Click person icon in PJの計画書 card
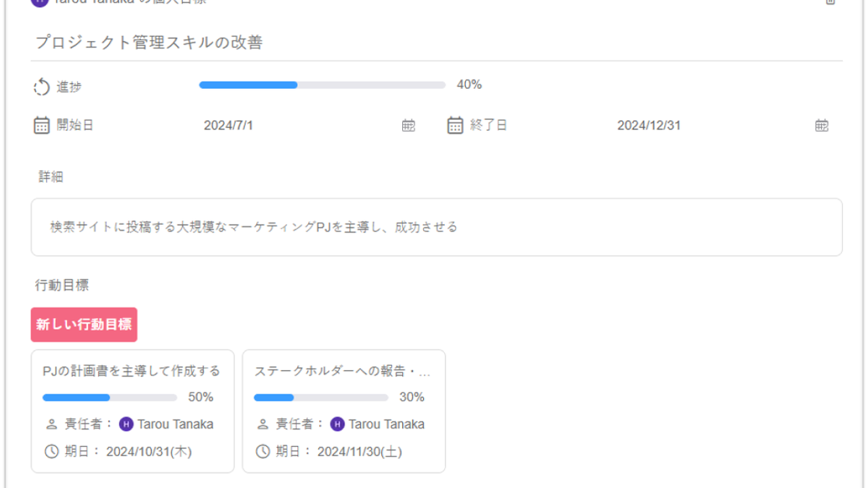This screenshot has width=868, height=488. [51, 424]
